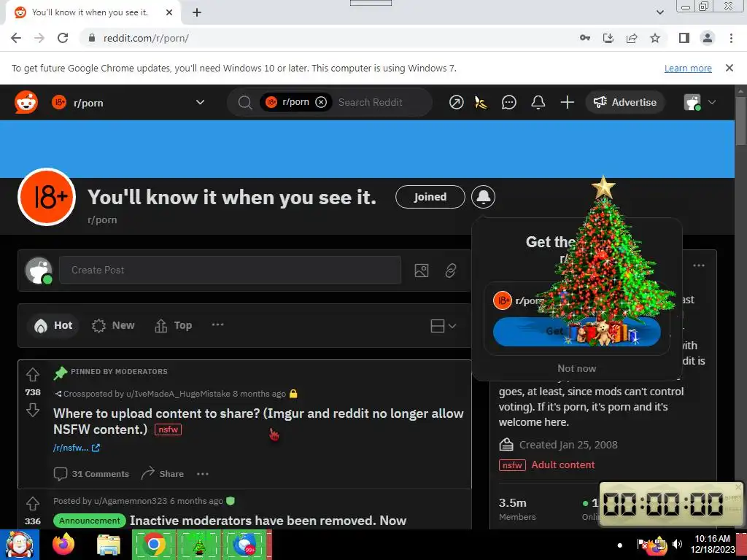Click the install app icon in address bar
The image size is (747, 560).
coord(608,38)
